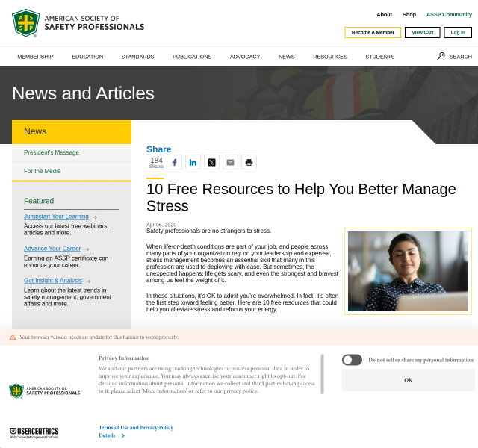Print the article using the printer icon
Screen dimensions: 478x448
249,162
